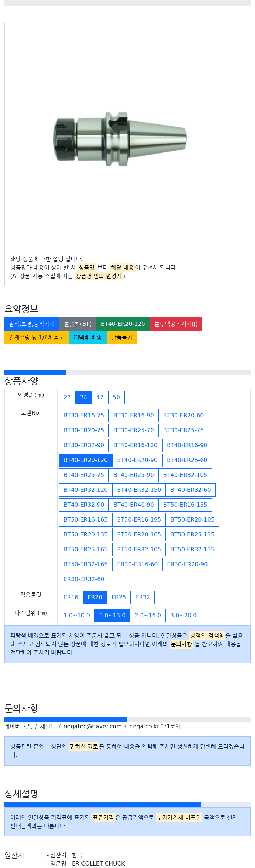The height and width of the screenshot is (868, 255).
Task: Choose grip range 2.0~16.0
Action: (148, 615)
